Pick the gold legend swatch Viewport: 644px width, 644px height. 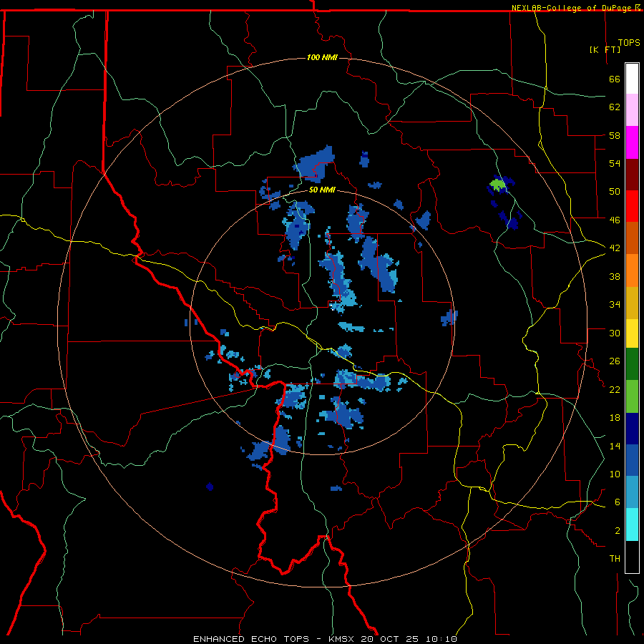pyautogui.click(x=632, y=303)
